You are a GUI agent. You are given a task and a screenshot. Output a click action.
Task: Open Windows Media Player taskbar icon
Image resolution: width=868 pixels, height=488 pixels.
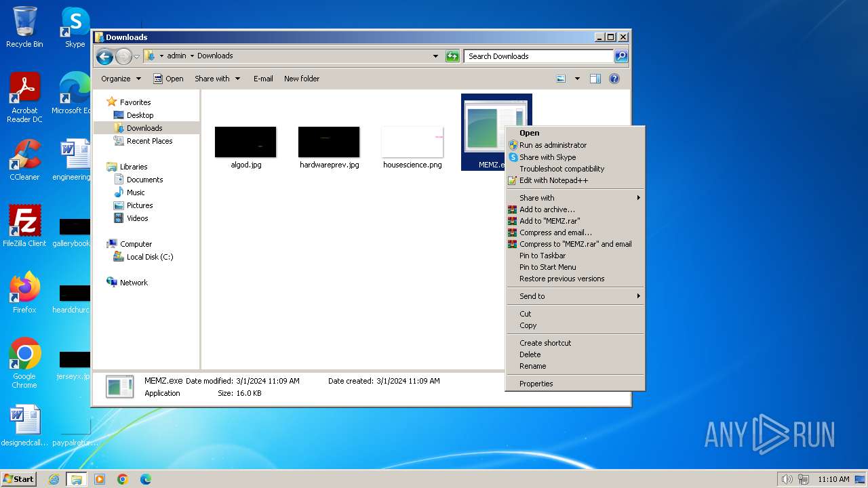[100, 479]
